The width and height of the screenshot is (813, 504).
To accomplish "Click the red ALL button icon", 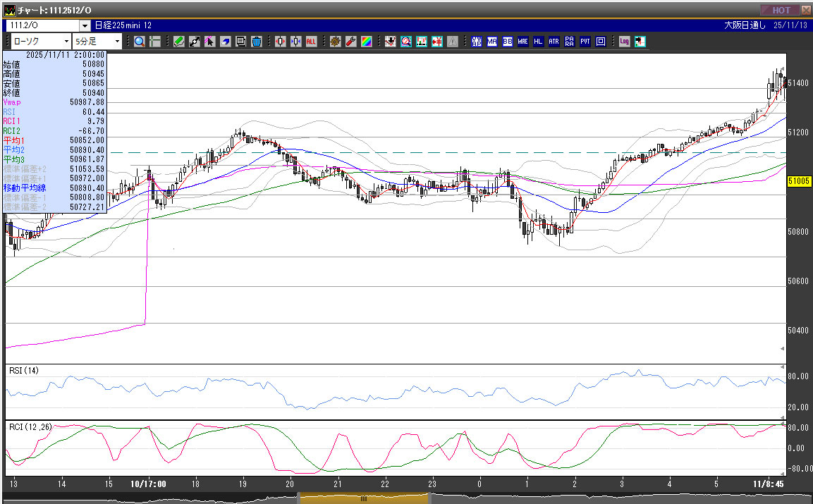I will pyautogui.click(x=311, y=42).
